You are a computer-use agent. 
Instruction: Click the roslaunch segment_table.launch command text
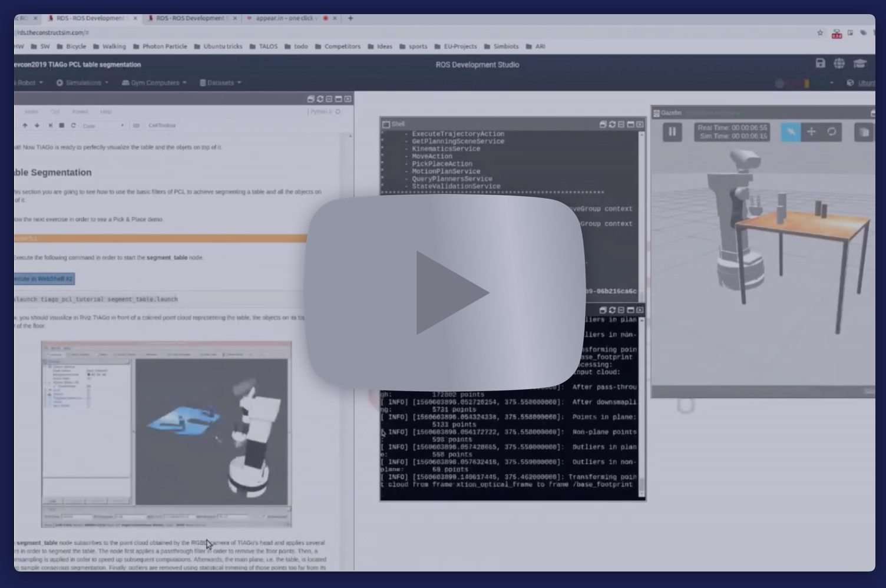[96, 299]
